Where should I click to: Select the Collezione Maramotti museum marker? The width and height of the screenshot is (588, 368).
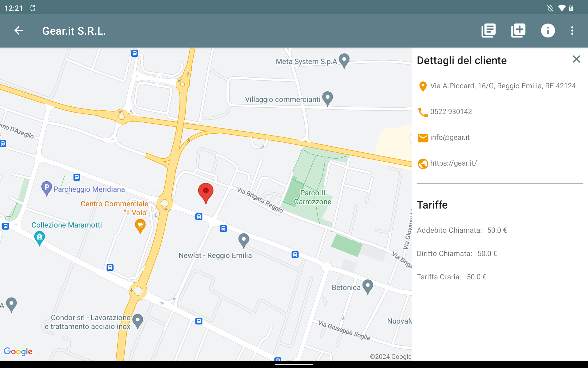[x=40, y=238]
